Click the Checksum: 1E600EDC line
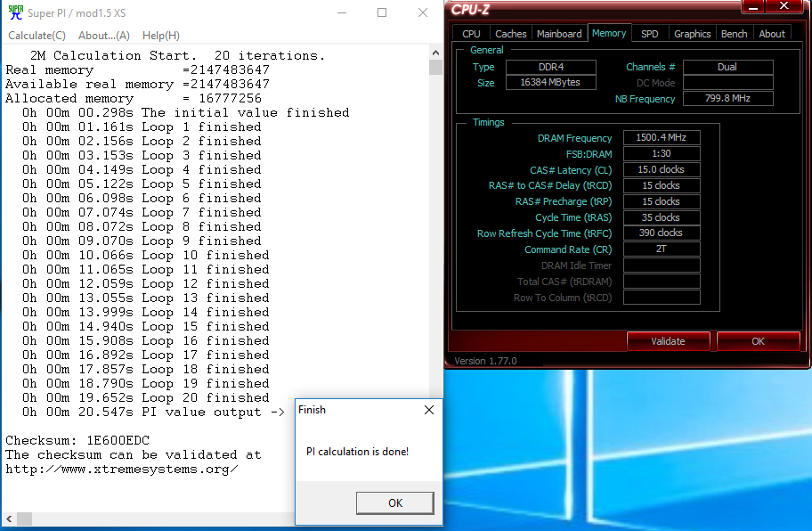The width and height of the screenshot is (812, 531). (x=77, y=440)
